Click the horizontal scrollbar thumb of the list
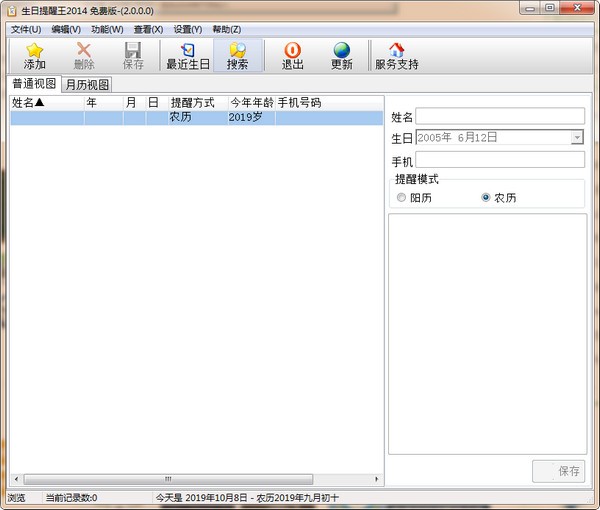 pos(168,479)
